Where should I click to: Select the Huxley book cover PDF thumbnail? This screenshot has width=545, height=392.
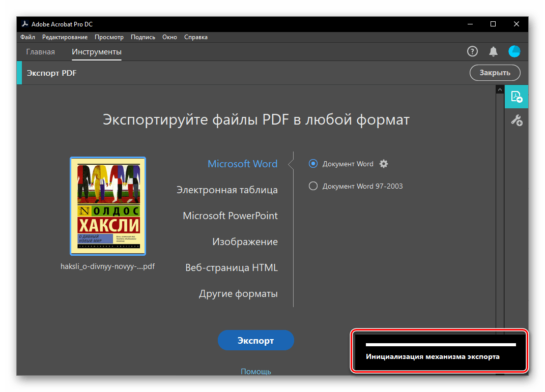click(108, 206)
